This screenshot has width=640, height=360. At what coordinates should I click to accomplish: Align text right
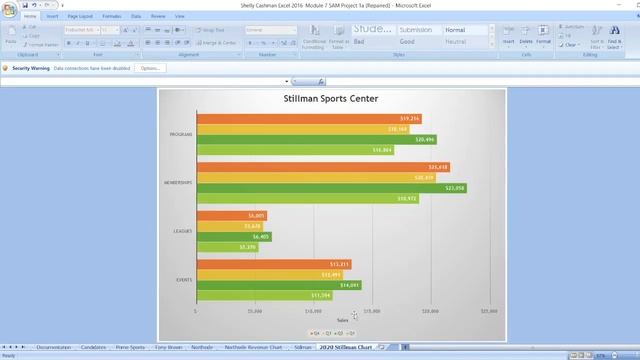[167, 43]
